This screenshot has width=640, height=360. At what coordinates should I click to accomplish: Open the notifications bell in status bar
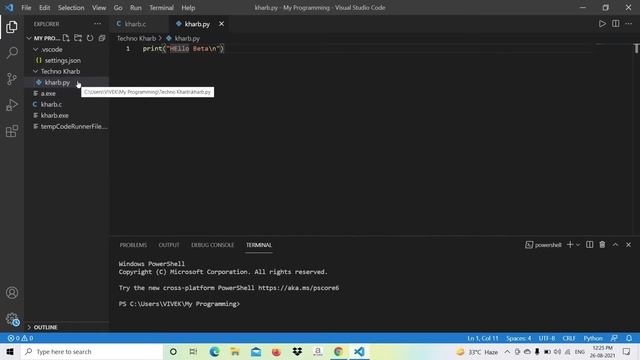[x=629, y=338]
